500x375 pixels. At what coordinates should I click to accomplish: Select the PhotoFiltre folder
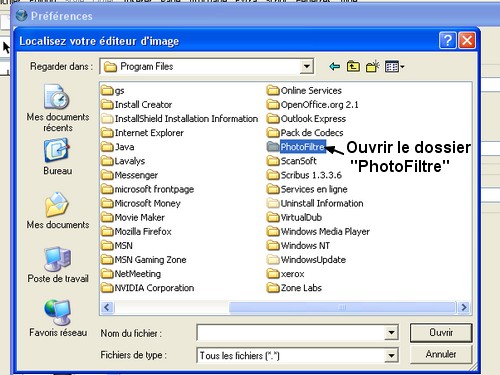pos(297,147)
